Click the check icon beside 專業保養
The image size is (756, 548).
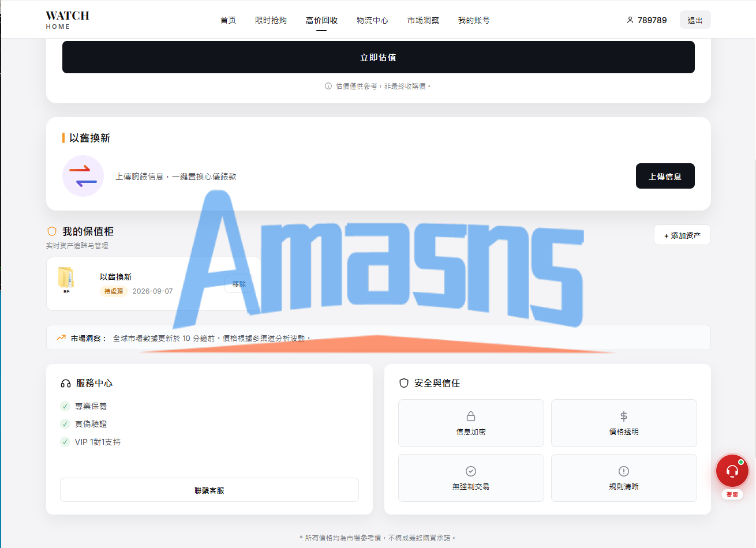pyautogui.click(x=65, y=406)
